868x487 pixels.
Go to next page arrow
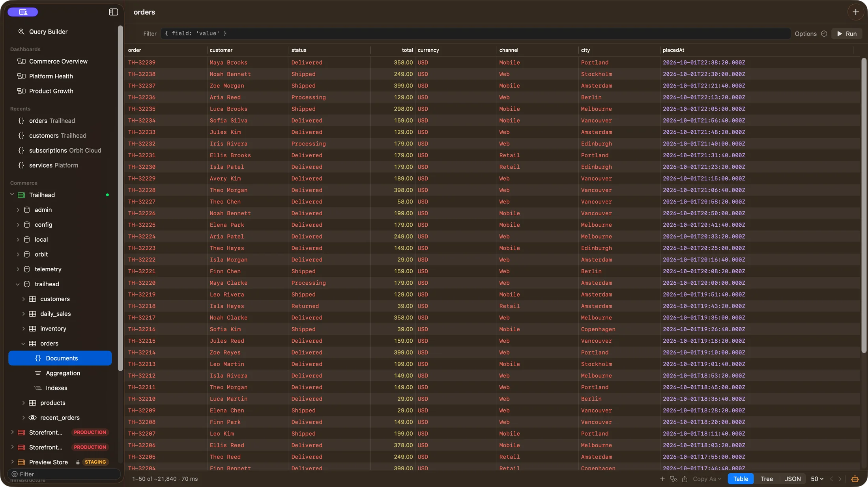click(840, 479)
